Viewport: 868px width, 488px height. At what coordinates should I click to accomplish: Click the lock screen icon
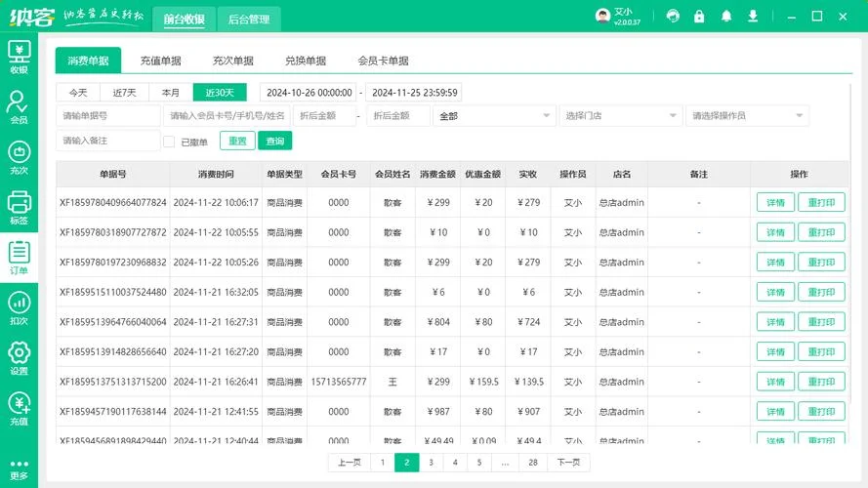point(699,16)
